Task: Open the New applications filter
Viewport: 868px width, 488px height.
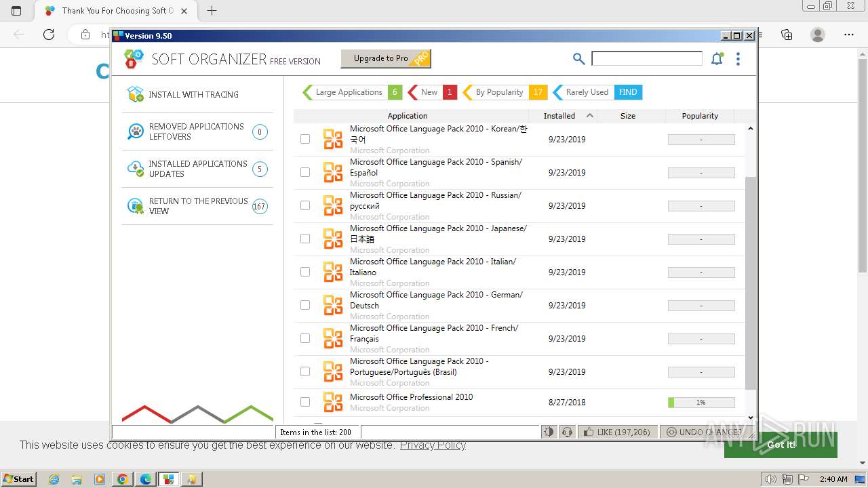Action: 433,92
